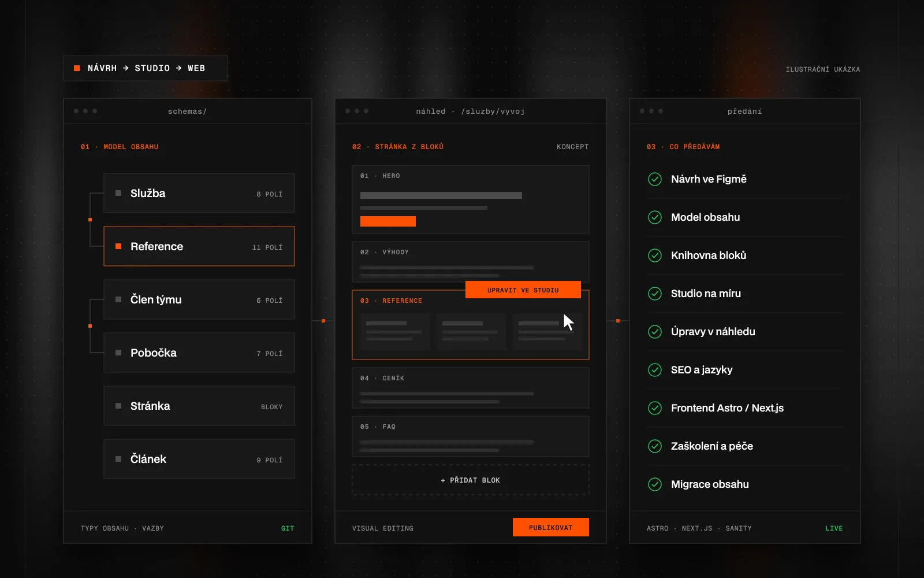The image size is (924, 578).
Task: Click the check icon beside Zaškolení a péče
Action: pos(655,446)
